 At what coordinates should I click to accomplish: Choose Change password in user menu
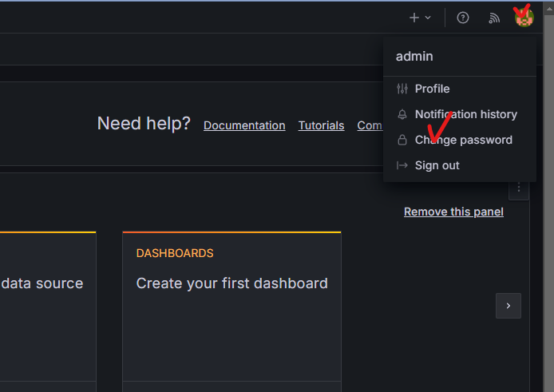click(x=460, y=140)
